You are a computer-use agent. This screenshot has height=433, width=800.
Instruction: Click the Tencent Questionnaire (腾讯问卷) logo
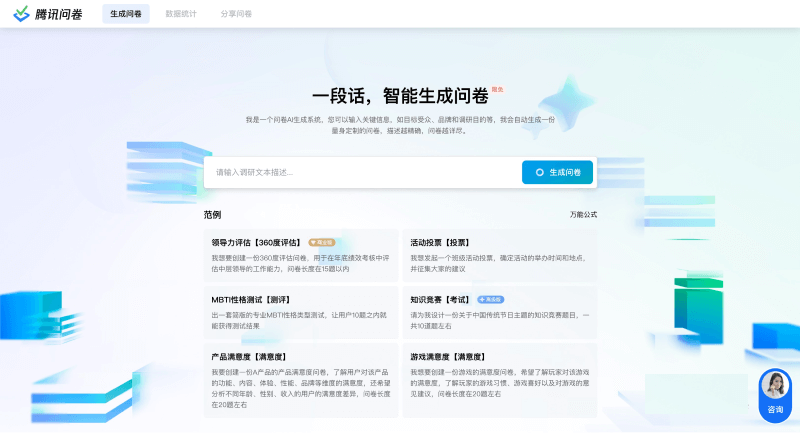click(x=51, y=14)
